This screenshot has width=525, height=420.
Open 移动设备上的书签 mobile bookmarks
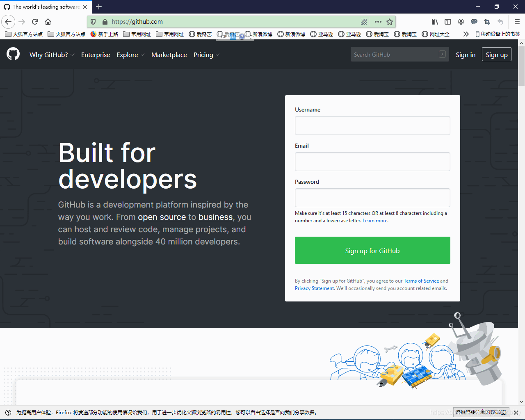click(x=498, y=34)
